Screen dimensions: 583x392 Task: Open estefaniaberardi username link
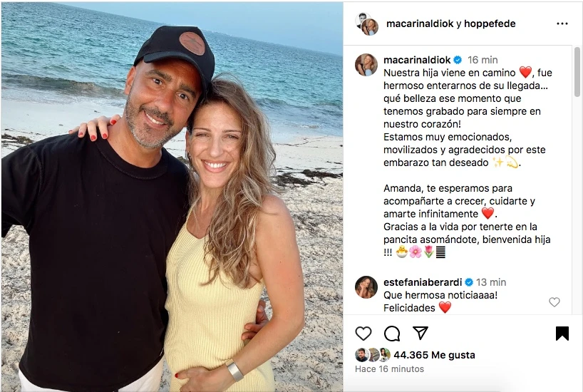click(x=423, y=282)
